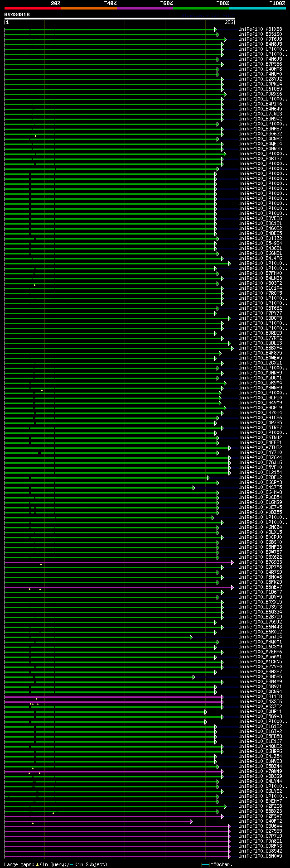The image size is (290, 868).
Task: Select the UniRef100_Q8VEI6 hit label
Action: tap(260, 219)
